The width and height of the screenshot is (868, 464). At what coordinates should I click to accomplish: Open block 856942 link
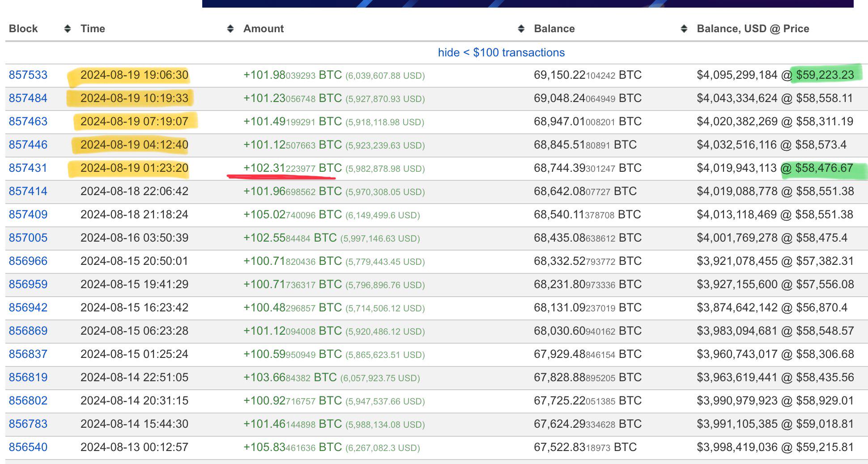[28, 307]
